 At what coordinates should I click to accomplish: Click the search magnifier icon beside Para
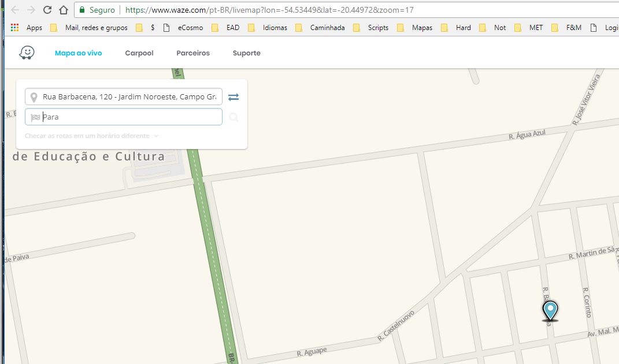click(x=233, y=117)
